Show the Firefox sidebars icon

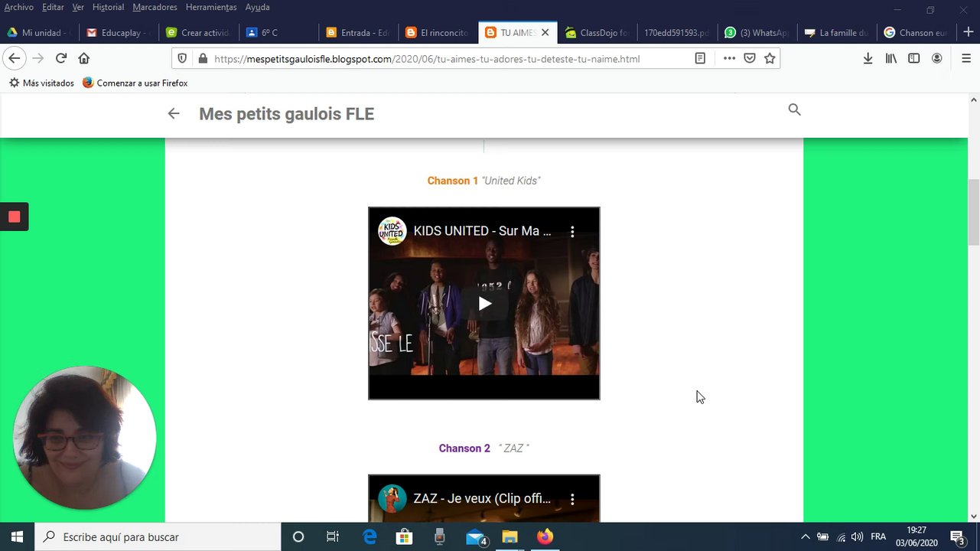[914, 58]
